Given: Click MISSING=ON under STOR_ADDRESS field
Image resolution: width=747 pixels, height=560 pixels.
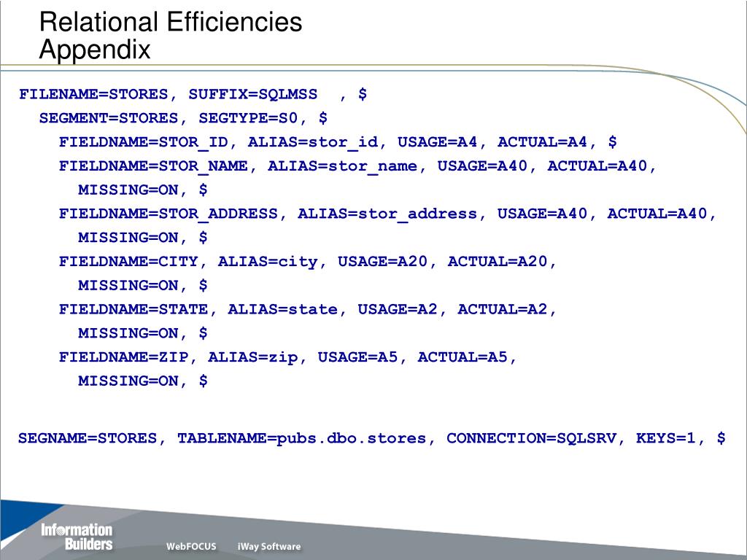Looking at the screenshot, I should tap(143, 238).
